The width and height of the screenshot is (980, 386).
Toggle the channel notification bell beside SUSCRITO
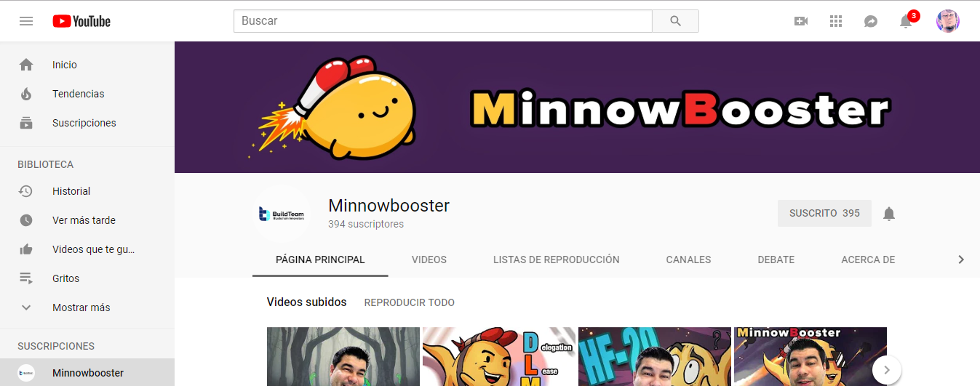[889, 214]
